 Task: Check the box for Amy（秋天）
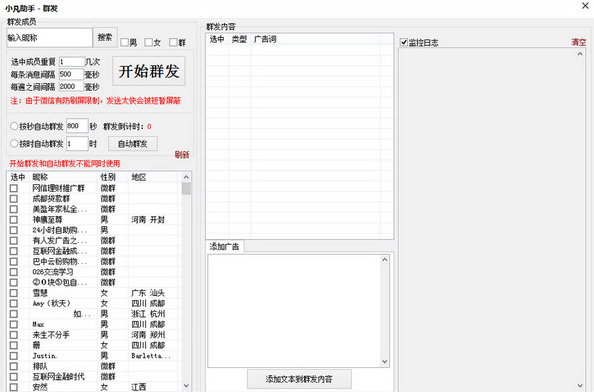(x=14, y=303)
